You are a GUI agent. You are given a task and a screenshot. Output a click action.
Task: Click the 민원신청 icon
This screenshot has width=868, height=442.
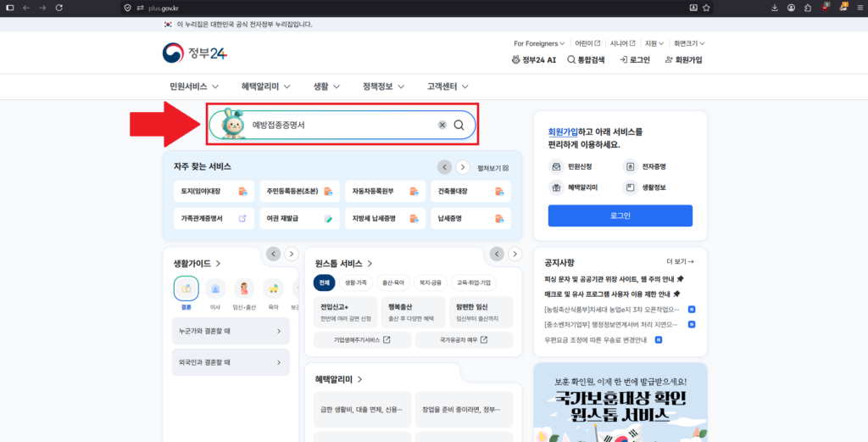556,166
